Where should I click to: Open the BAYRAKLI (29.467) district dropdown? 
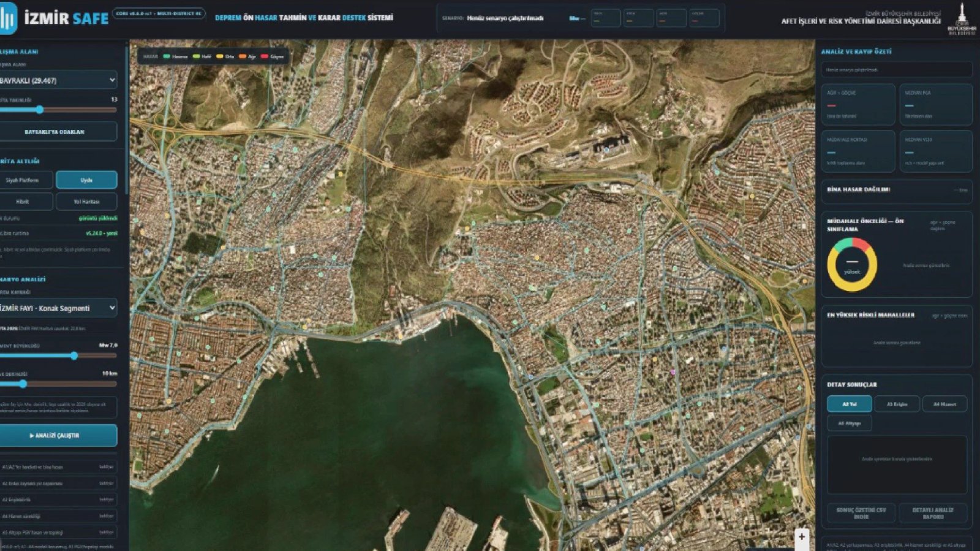tap(58, 80)
